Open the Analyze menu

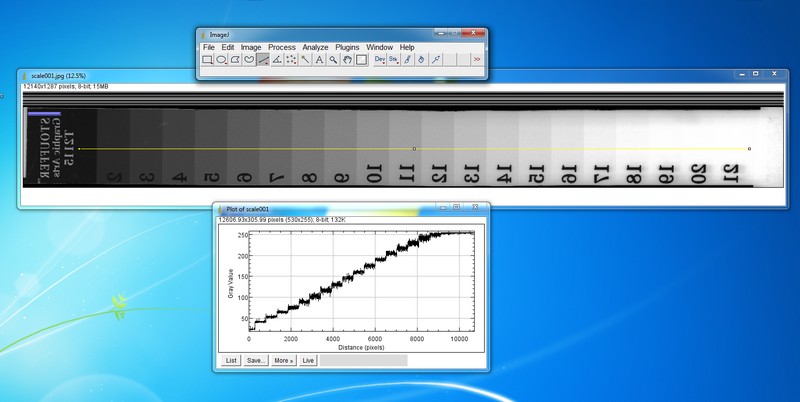click(315, 47)
